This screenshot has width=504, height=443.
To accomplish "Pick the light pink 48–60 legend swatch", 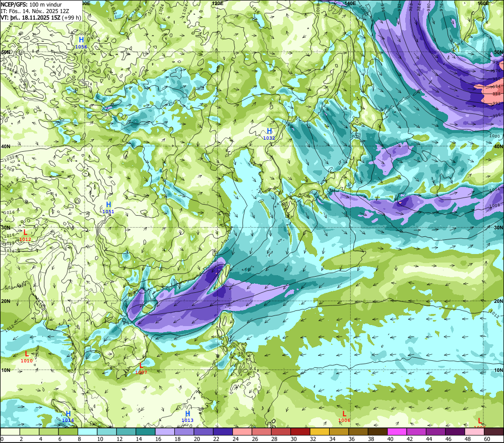I will click(x=474, y=432).
